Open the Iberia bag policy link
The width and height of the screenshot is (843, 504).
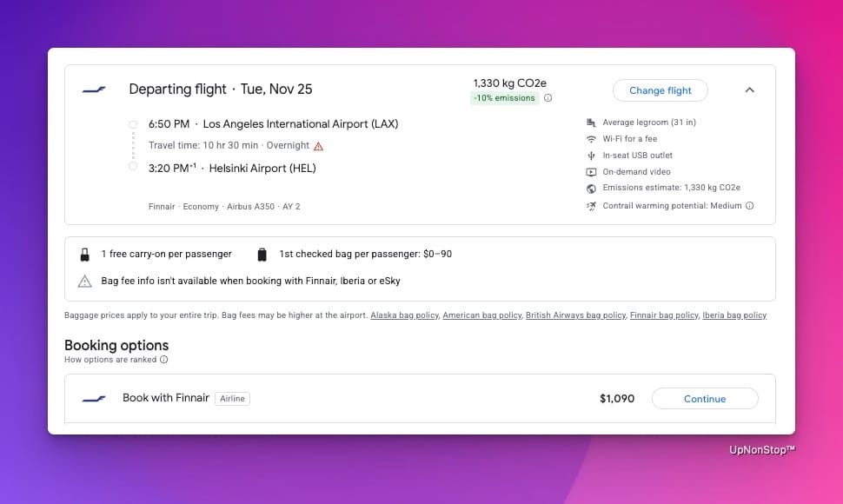[734, 315]
